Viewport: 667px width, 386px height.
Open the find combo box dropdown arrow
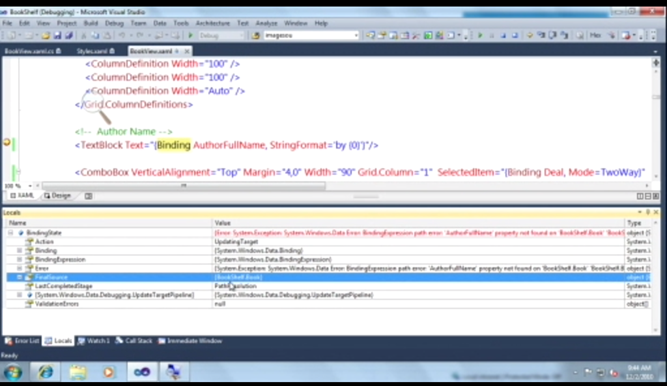(x=356, y=36)
